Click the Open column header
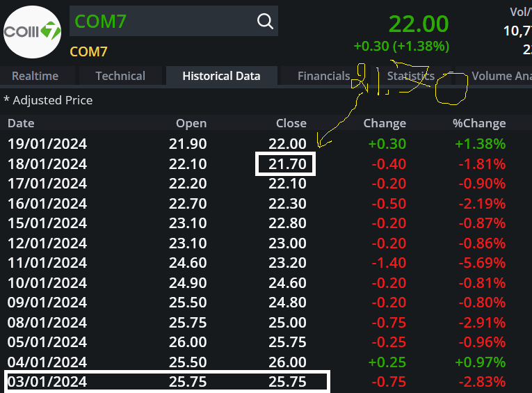Viewport: 532px width, 393px height. (191, 123)
